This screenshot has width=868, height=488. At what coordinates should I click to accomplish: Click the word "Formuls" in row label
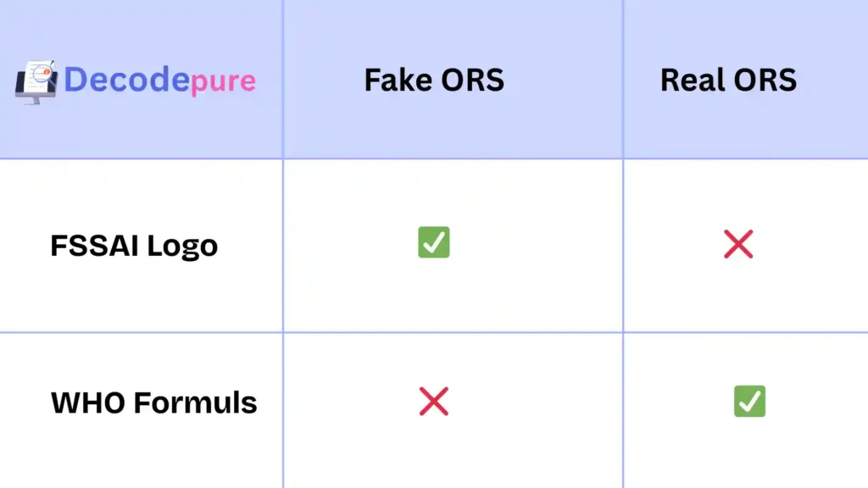(x=194, y=402)
